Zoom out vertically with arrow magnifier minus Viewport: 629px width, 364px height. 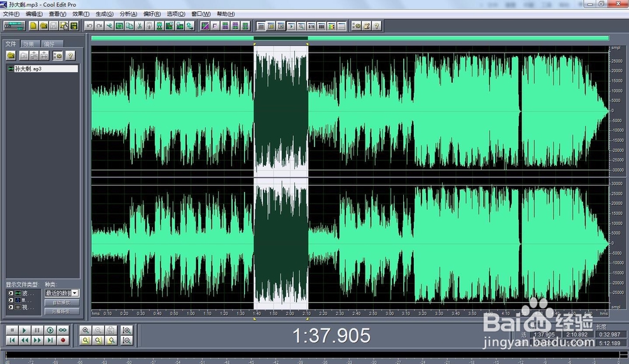pyautogui.click(x=127, y=340)
